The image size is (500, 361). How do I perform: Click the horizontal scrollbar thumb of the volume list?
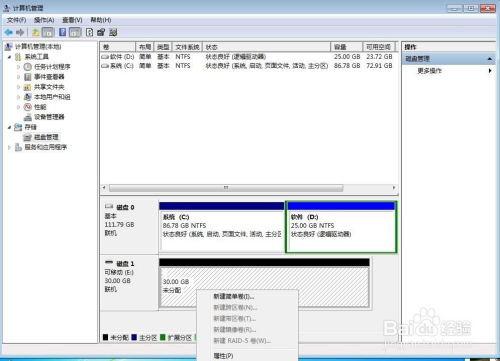(x=226, y=188)
